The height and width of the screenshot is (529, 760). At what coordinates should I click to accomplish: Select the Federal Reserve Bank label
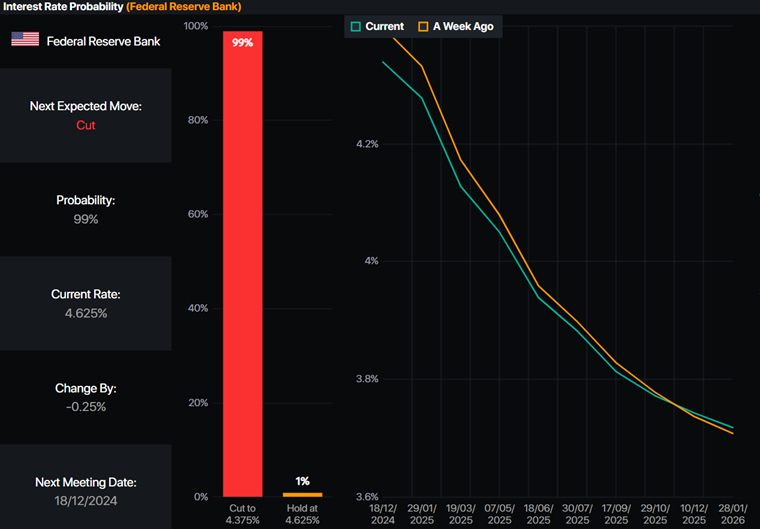96,40
